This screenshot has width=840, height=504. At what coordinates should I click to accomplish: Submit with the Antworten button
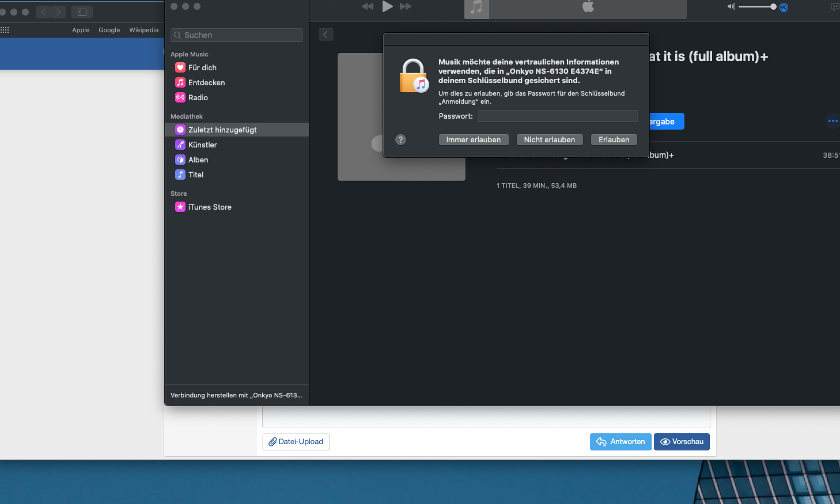620,442
